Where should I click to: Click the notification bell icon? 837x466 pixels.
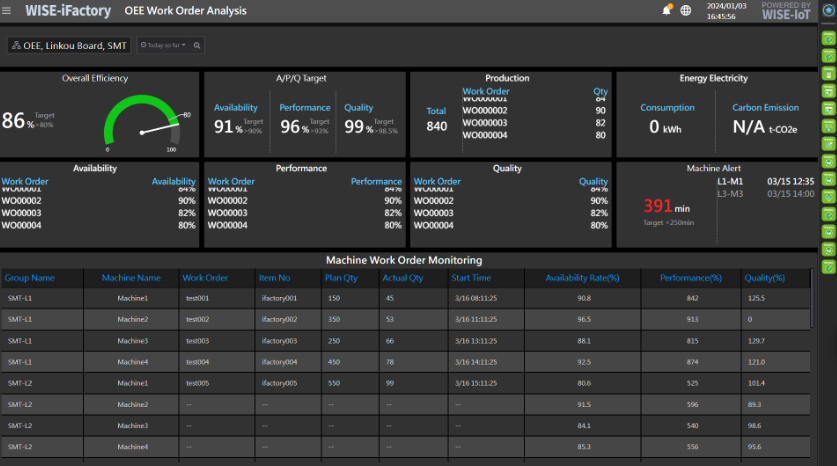pos(667,11)
